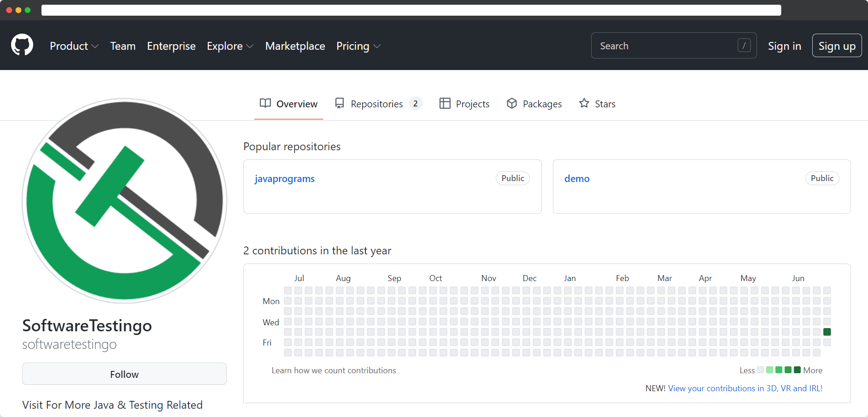Click the Repositories count badge 2
This screenshot has width=868, height=417.
click(416, 104)
